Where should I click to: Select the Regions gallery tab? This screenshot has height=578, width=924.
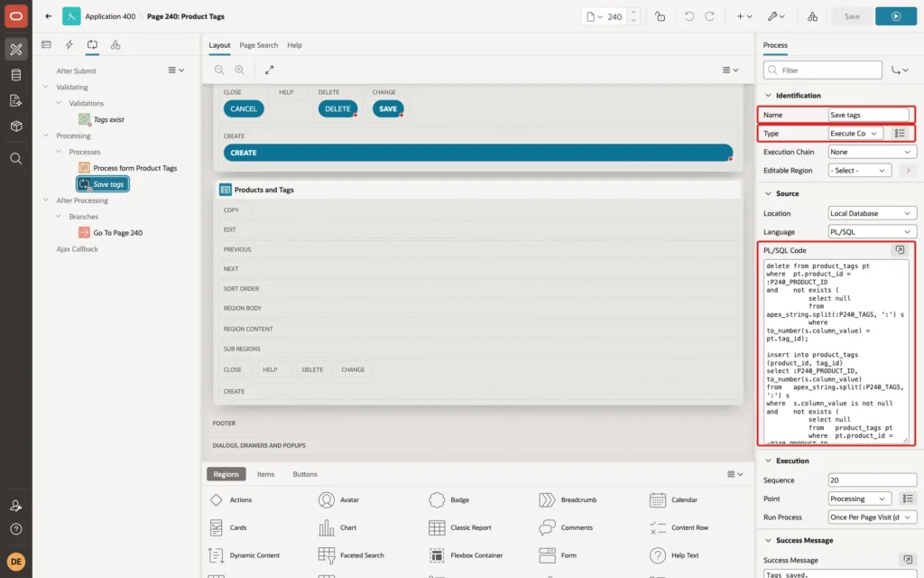tap(226, 474)
